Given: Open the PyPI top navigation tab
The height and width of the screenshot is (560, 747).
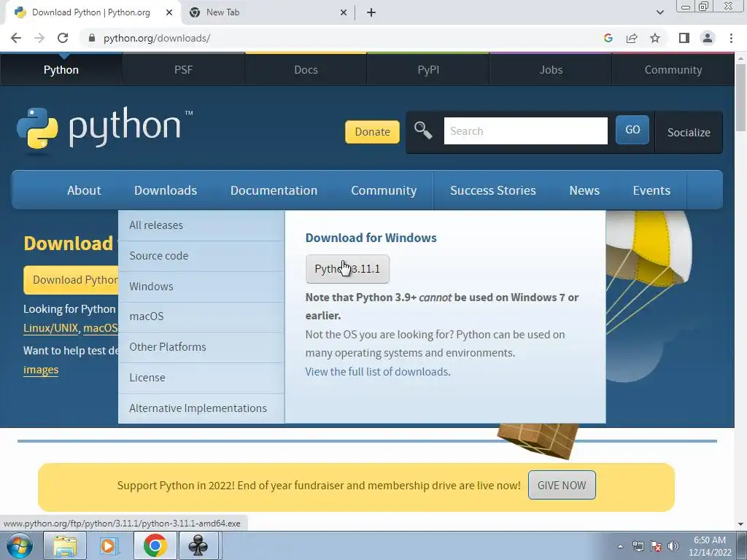Looking at the screenshot, I should pyautogui.click(x=428, y=70).
